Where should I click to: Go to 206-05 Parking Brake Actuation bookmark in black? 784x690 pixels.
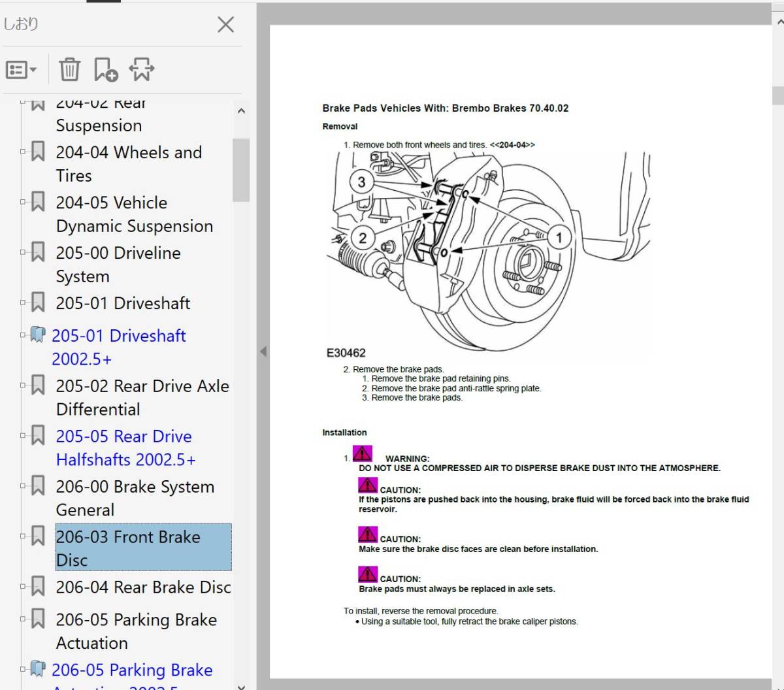136,631
